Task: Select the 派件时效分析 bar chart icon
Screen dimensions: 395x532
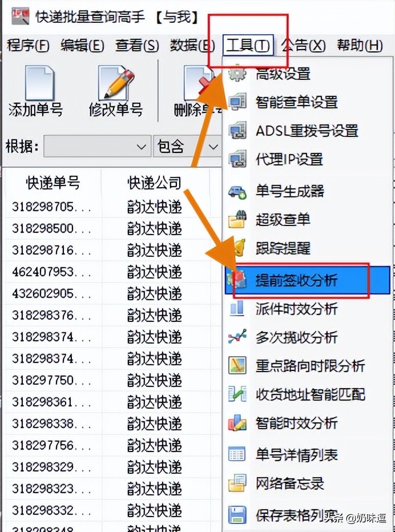Action: coord(237,309)
